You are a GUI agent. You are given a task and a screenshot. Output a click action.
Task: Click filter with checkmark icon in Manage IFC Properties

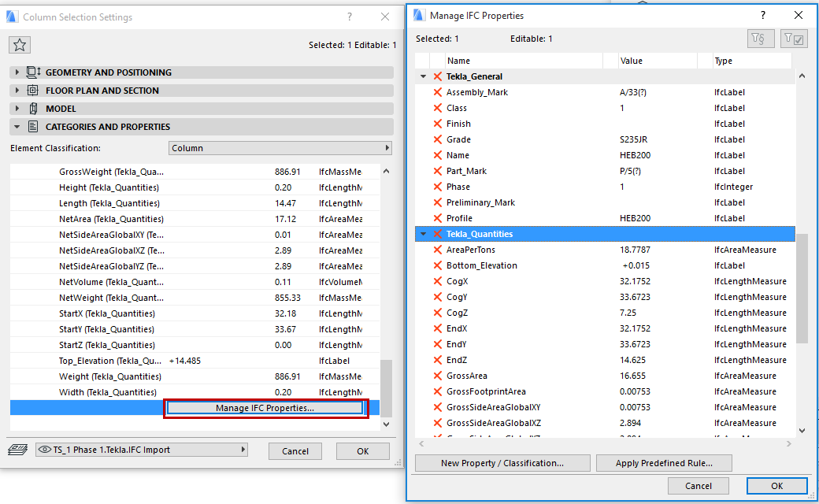794,39
